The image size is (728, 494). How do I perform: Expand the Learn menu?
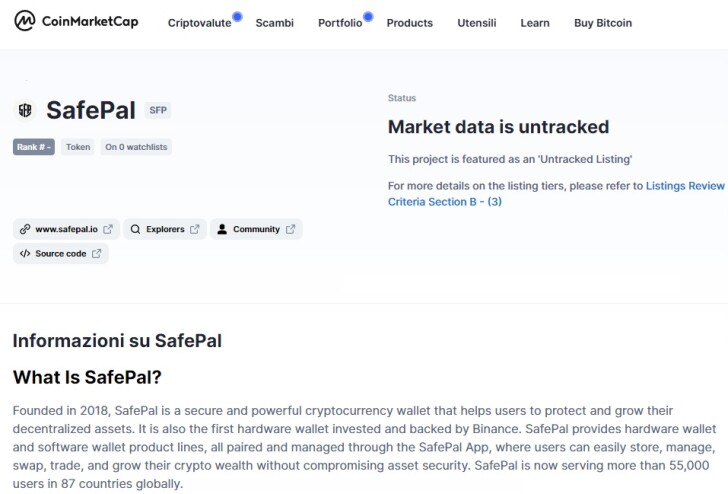535,23
